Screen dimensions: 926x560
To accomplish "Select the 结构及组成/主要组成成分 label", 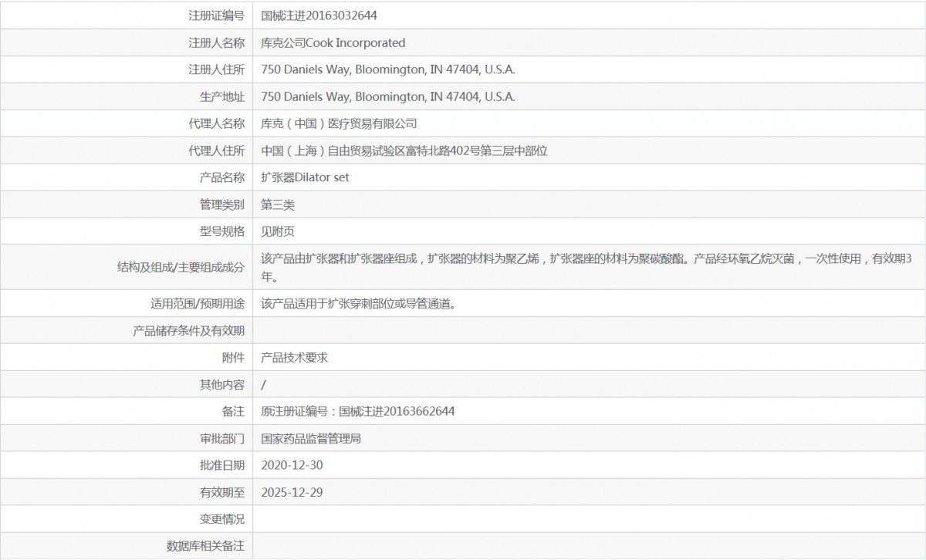I will (181, 268).
